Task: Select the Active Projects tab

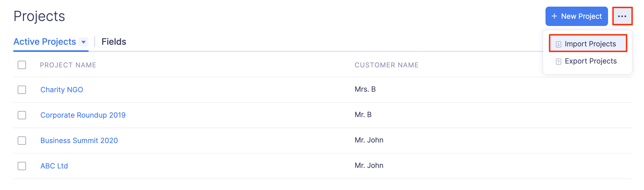Action: 45,42
